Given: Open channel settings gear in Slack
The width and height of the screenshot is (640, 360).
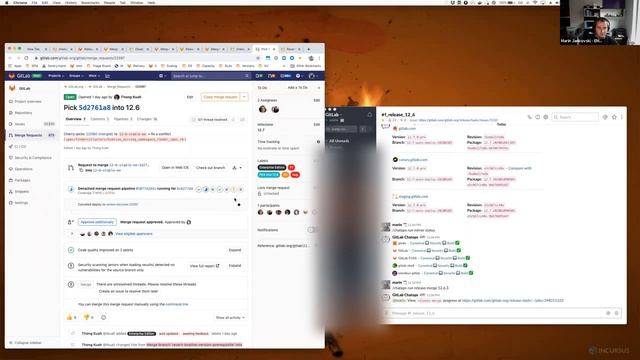Looking at the screenshot, I should [546, 117].
